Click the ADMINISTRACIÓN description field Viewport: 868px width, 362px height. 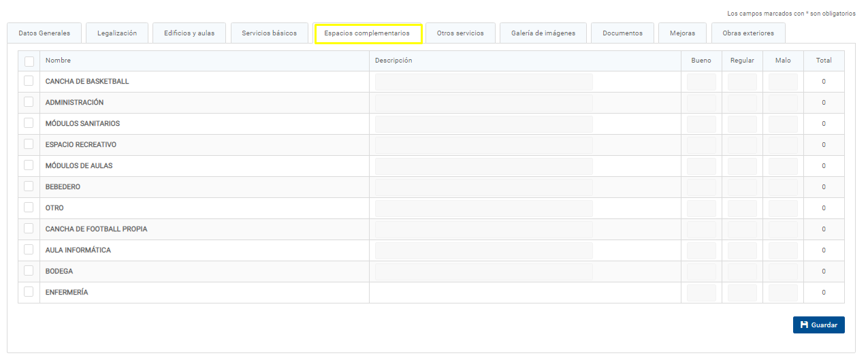coord(483,103)
